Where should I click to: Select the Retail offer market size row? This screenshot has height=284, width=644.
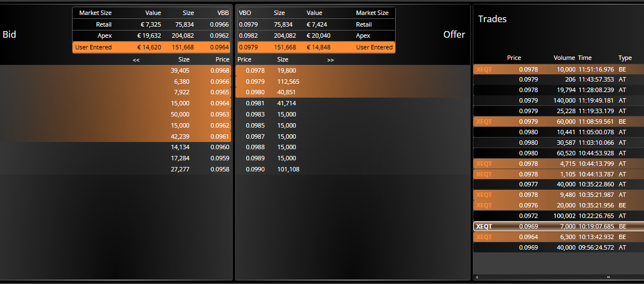coord(316,24)
